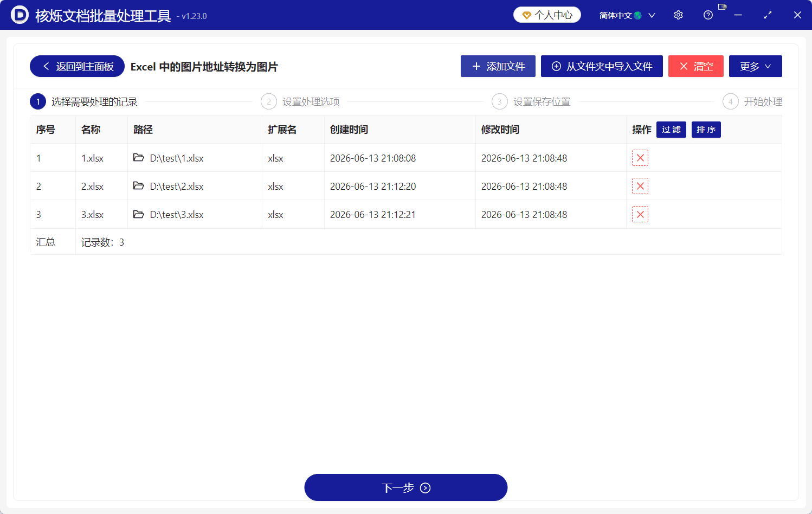Screen dimensions: 812x514
Task: Click 清空 clear button
Action: coord(696,66)
